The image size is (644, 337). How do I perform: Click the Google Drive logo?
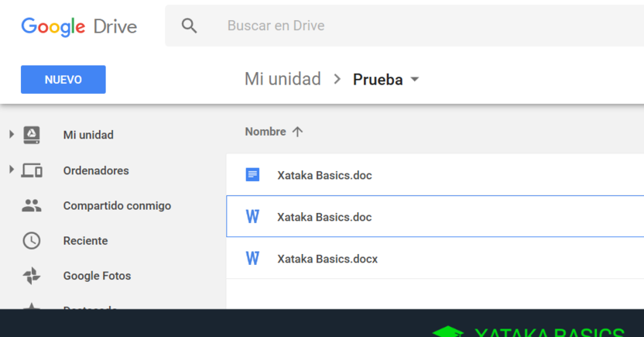pos(79,26)
